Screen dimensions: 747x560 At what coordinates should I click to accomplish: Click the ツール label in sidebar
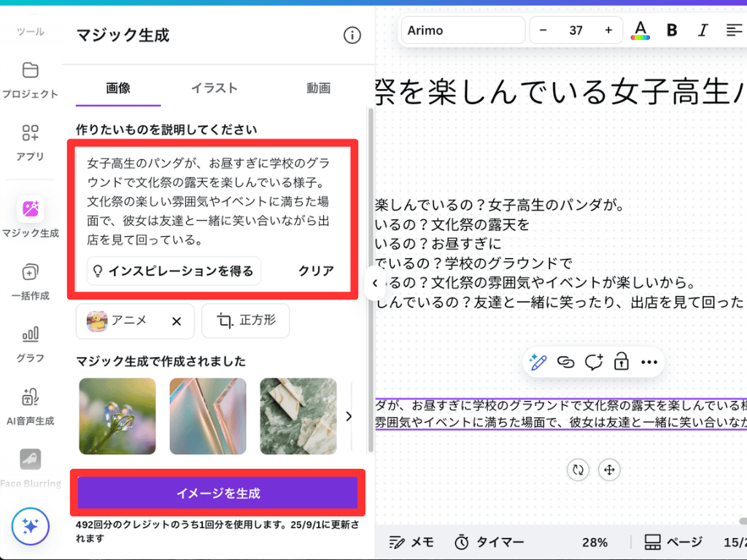(30, 31)
